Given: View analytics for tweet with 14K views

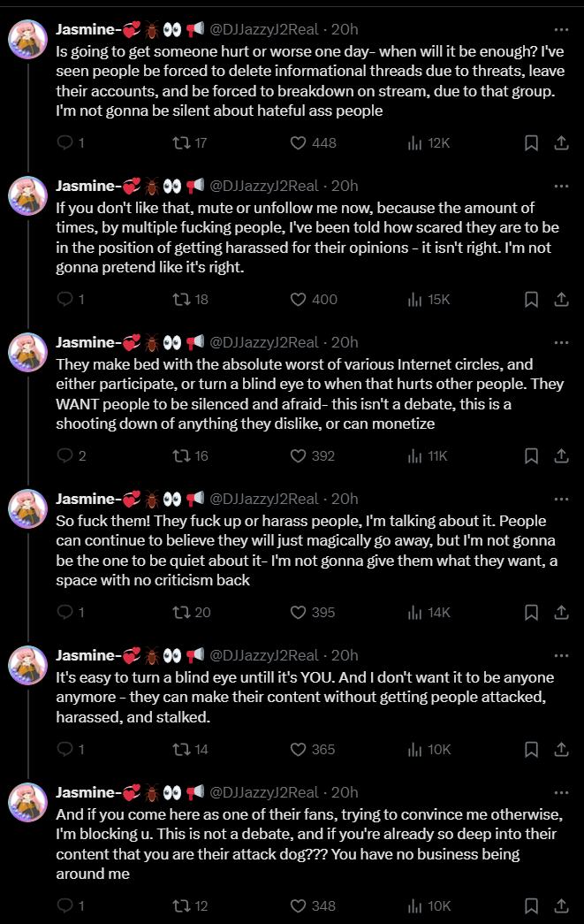Looking at the screenshot, I should pyautogui.click(x=429, y=612).
